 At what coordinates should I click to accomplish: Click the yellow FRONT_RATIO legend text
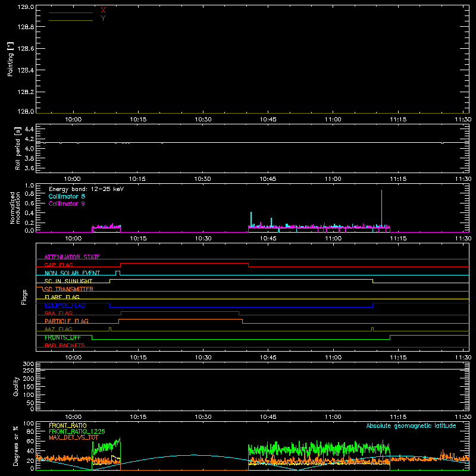68,425
